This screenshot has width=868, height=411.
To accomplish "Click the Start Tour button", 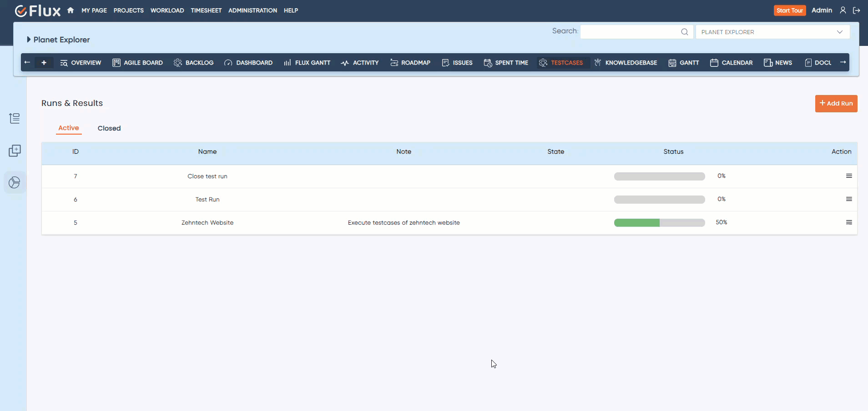I will pyautogui.click(x=789, y=10).
